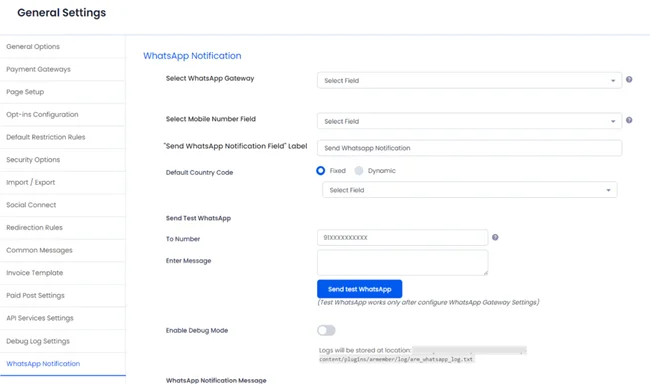Open General Options settings tab

point(62,46)
